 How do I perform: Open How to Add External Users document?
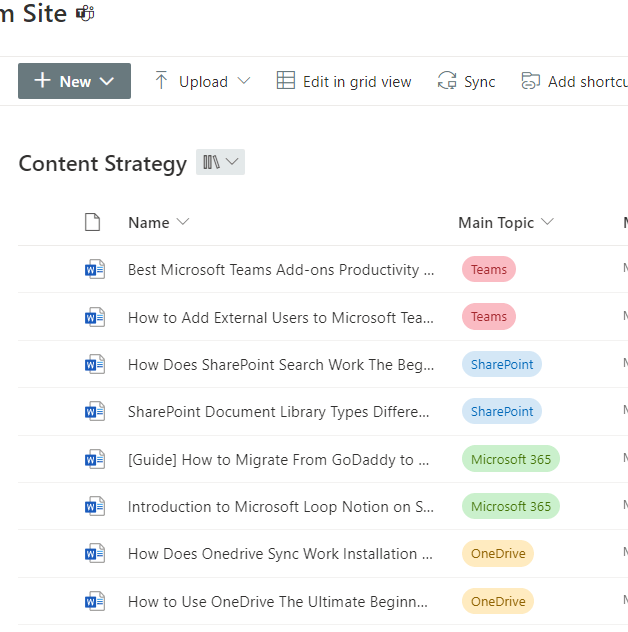tap(281, 318)
